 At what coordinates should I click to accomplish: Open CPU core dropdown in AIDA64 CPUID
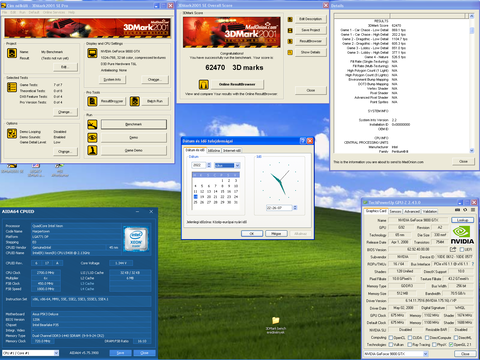tap(56, 353)
